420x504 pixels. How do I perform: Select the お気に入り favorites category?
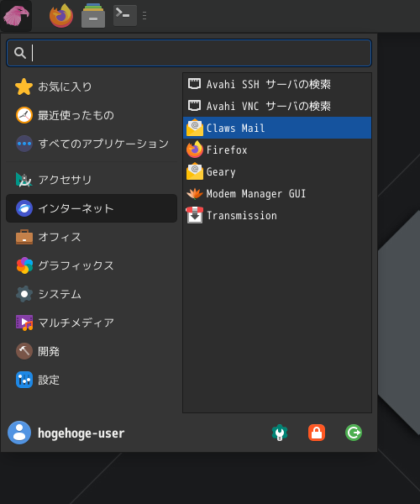pos(92,87)
